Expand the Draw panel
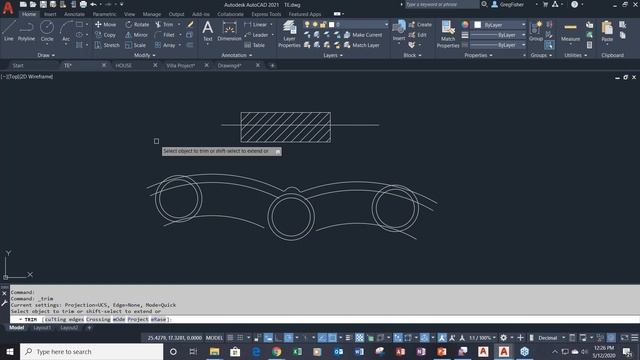640x360 pixels. (46, 55)
